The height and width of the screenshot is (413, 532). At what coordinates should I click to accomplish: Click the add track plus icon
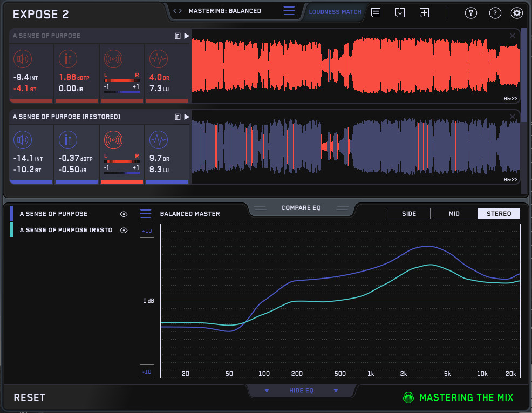[425, 12]
